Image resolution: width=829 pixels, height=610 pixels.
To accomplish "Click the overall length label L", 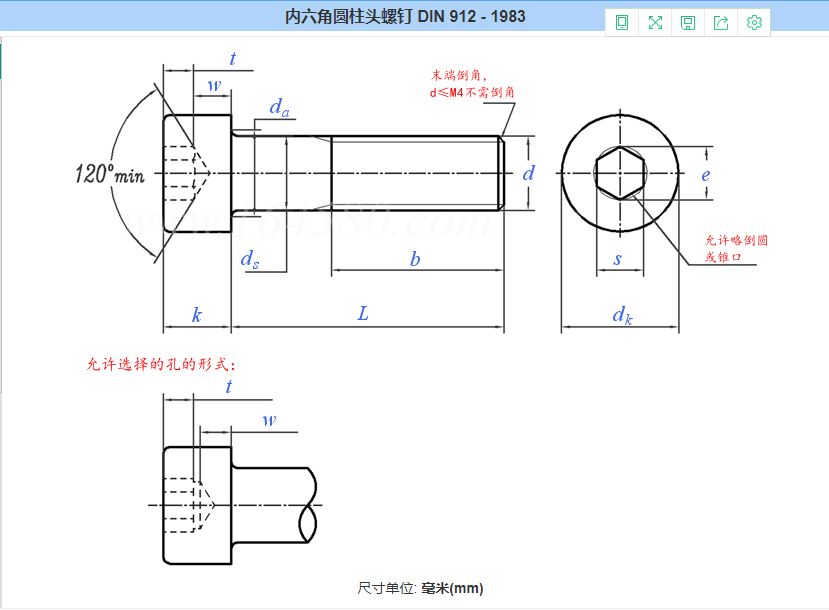I will click(364, 314).
